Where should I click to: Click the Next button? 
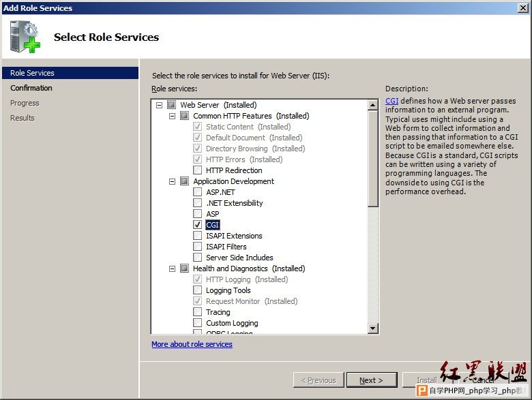(x=372, y=380)
